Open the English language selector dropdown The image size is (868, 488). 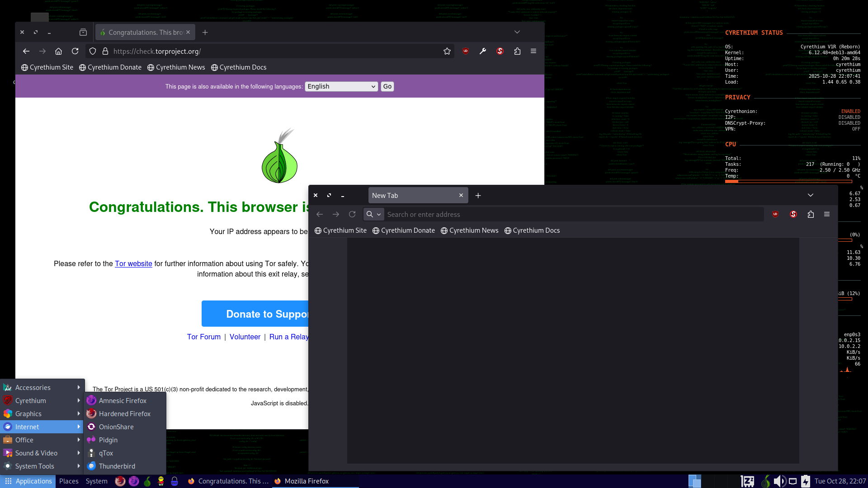coord(341,86)
